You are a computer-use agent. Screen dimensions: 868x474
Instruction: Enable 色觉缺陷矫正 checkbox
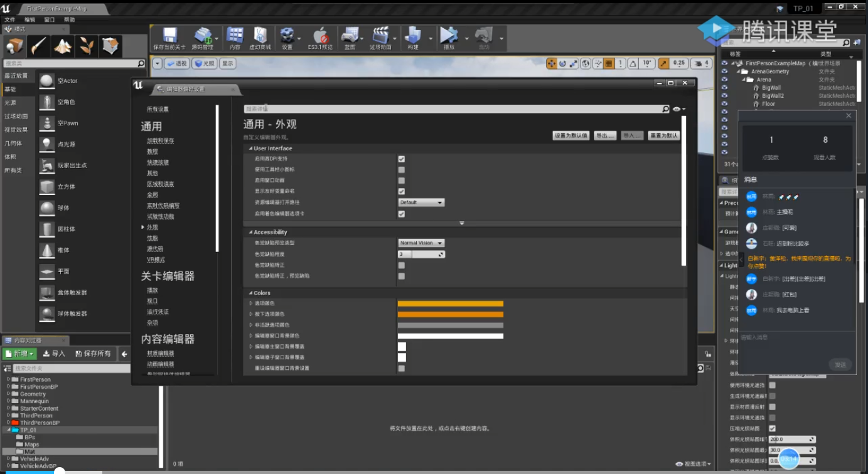tap(402, 265)
